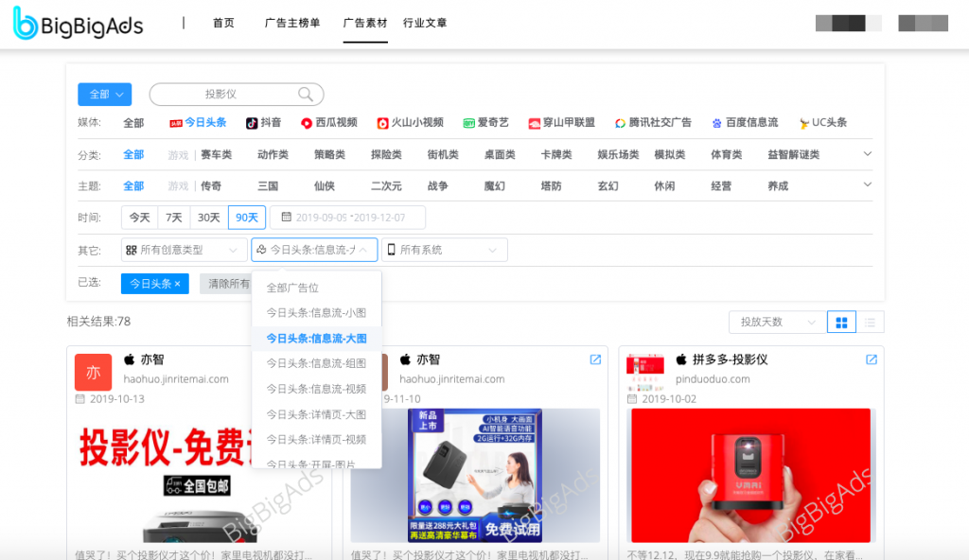The height and width of the screenshot is (560, 969).
Task: Open the 新品上市 projector ad image
Action: tap(475, 475)
